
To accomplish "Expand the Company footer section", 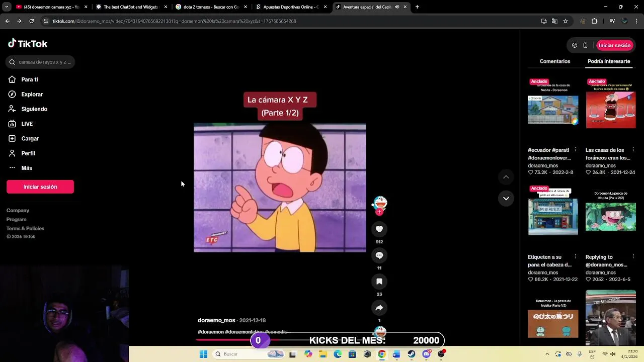I will pos(18,211).
